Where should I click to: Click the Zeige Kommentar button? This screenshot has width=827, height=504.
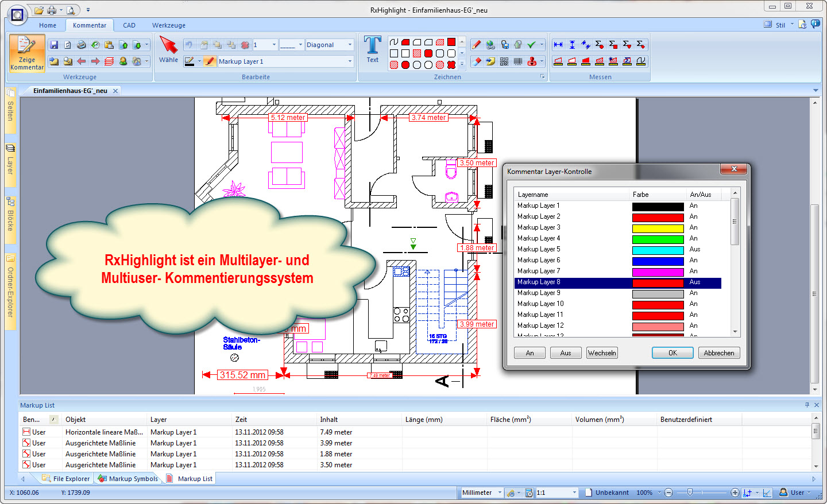point(27,53)
